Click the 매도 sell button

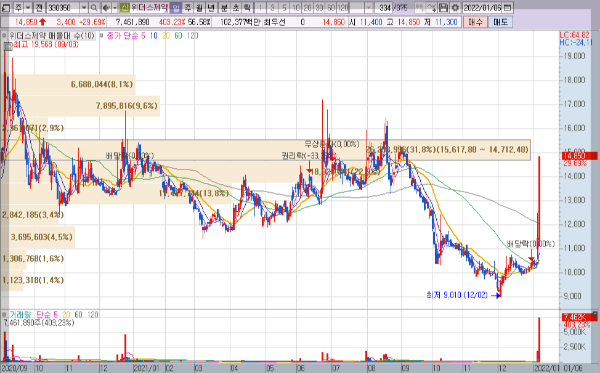(x=501, y=22)
